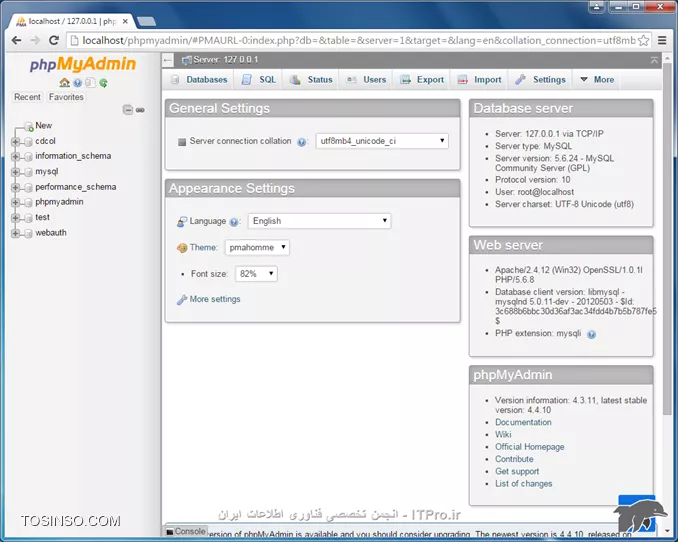Select the phpmyadmin database name in tree
This screenshot has height=542, width=678.
[59, 202]
